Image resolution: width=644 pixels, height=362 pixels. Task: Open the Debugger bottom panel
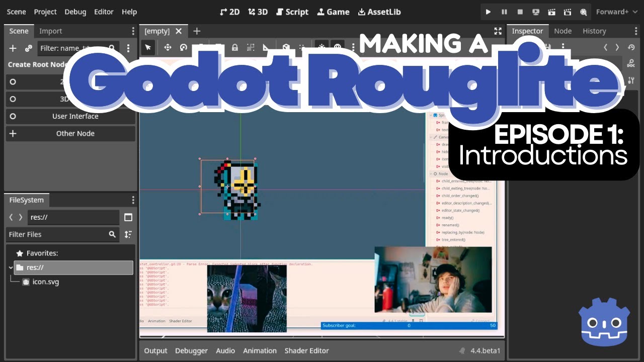pos(191,350)
